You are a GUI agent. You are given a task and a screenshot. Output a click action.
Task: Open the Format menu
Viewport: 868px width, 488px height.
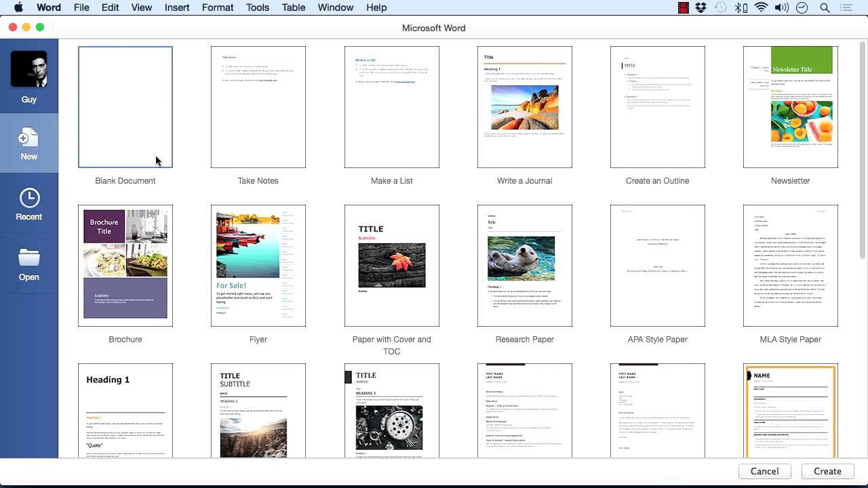click(218, 7)
